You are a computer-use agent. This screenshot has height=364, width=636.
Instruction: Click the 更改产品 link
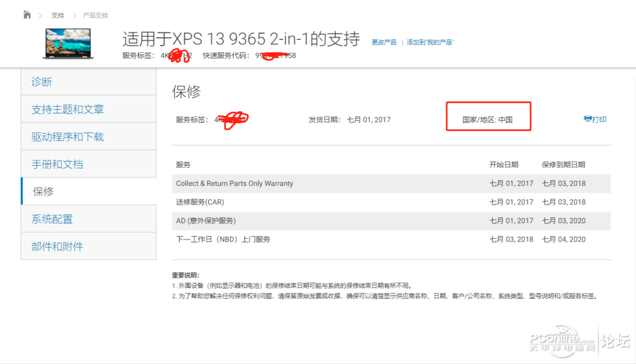point(384,42)
